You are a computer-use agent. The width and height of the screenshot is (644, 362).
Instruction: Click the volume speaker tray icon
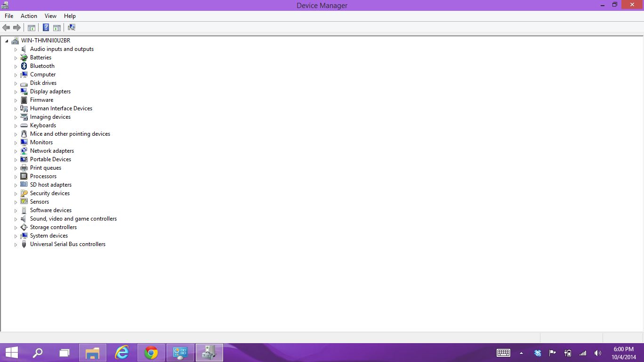point(598,353)
